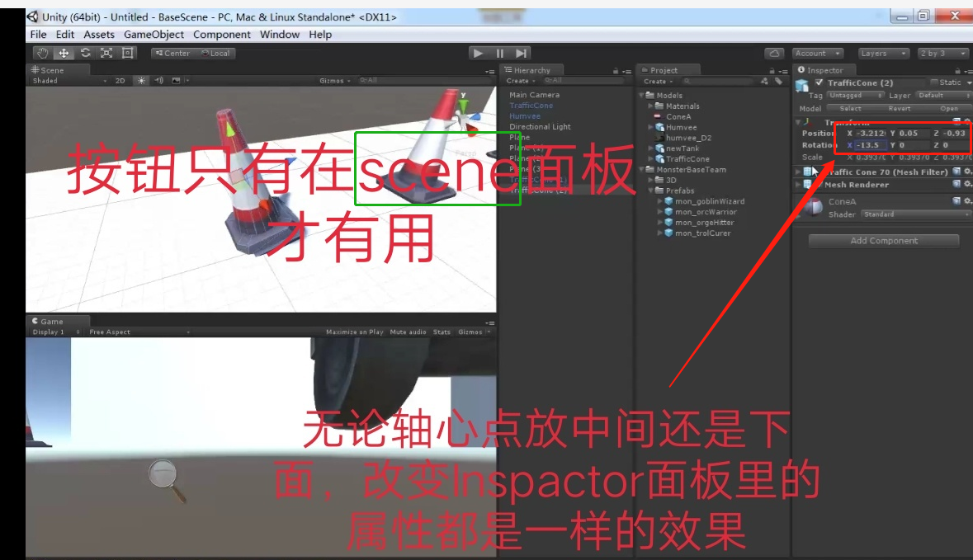Select the Hand tool in the toolbar

43,53
